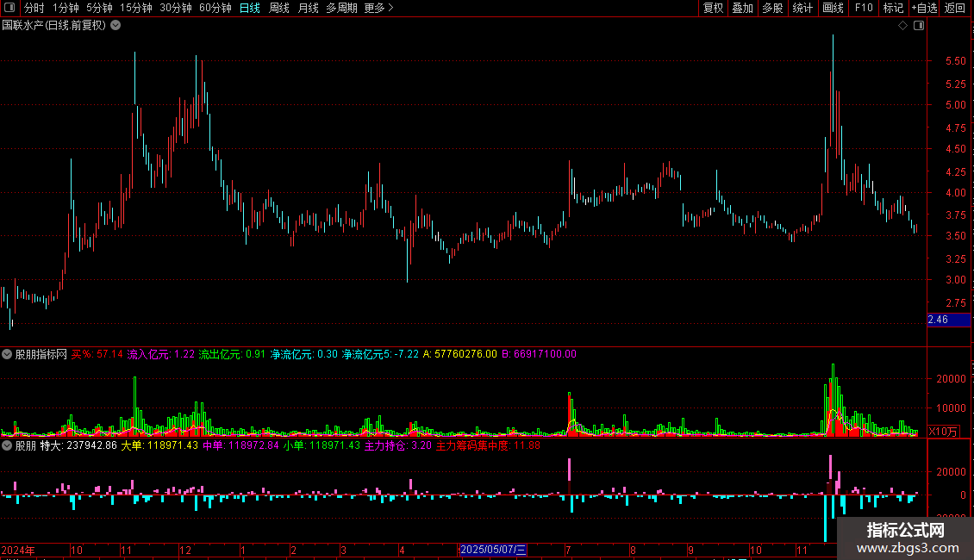Click the diamond marker icon above the chart
The height and width of the screenshot is (560, 974).
pos(902,26)
